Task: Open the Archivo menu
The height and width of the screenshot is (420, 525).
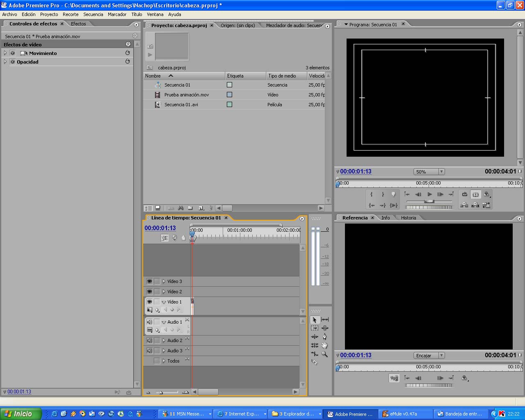Action: 9,14
